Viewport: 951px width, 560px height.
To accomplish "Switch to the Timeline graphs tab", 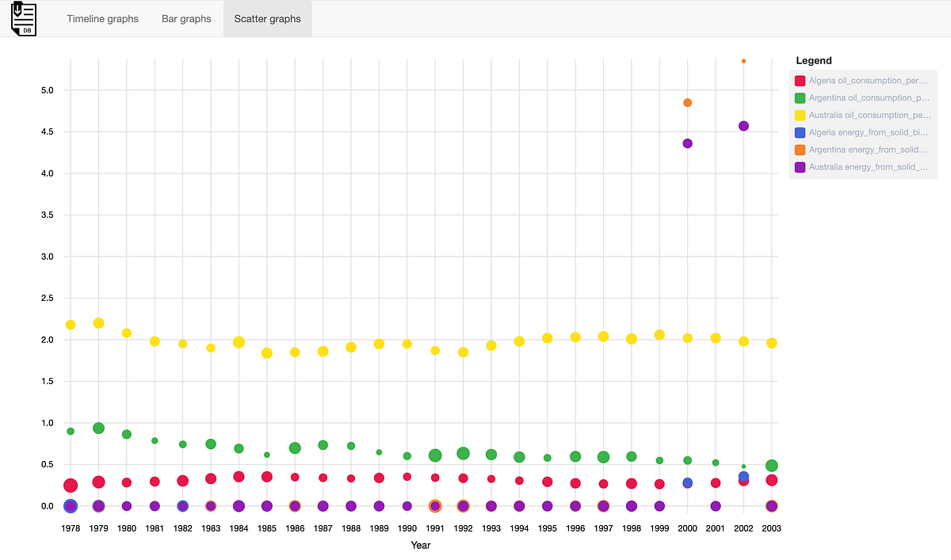I will [102, 18].
